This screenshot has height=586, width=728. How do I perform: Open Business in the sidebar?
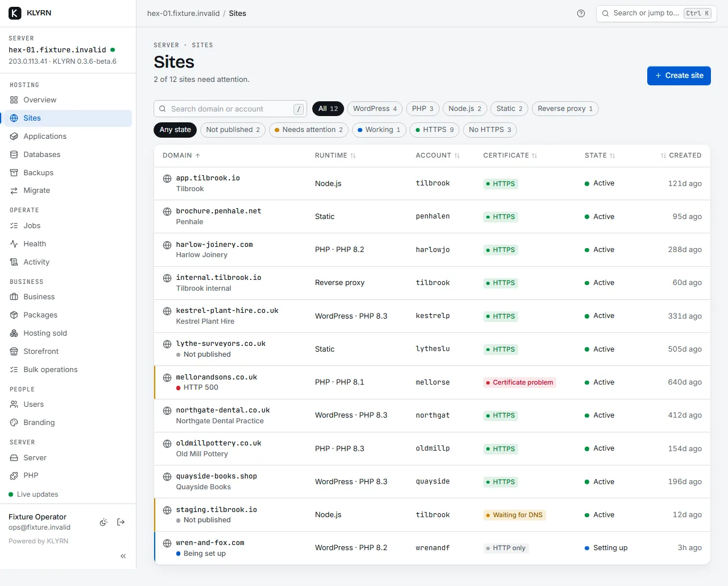(68, 297)
